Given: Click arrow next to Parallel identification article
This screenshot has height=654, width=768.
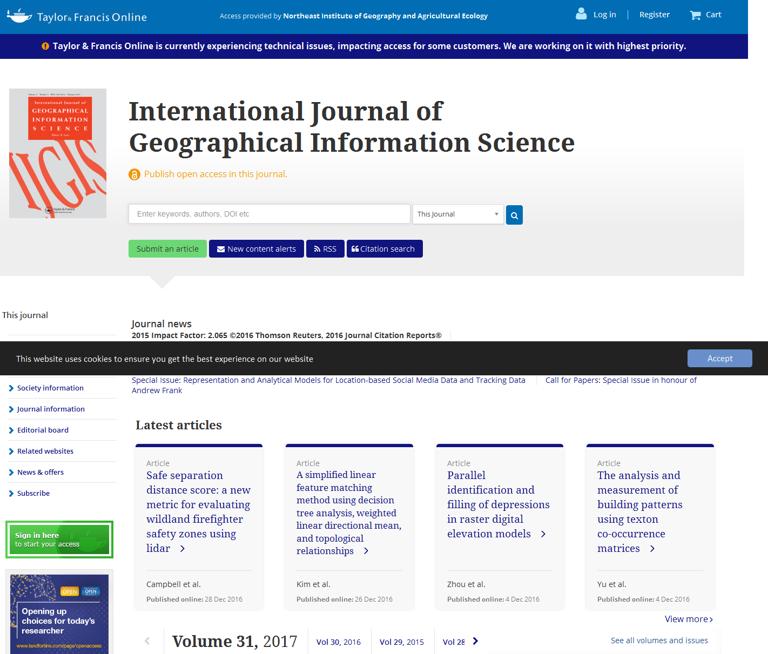Looking at the screenshot, I should (x=543, y=534).
